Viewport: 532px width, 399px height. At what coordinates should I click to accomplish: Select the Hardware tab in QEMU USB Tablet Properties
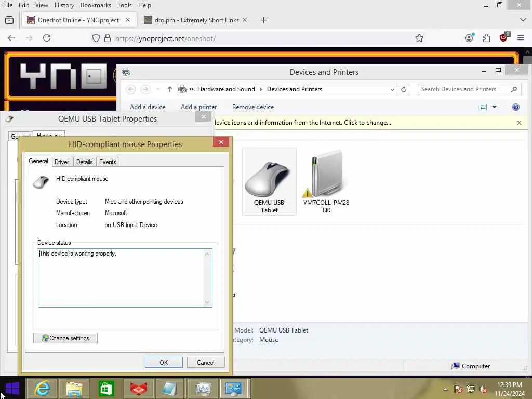(x=49, y=135)
